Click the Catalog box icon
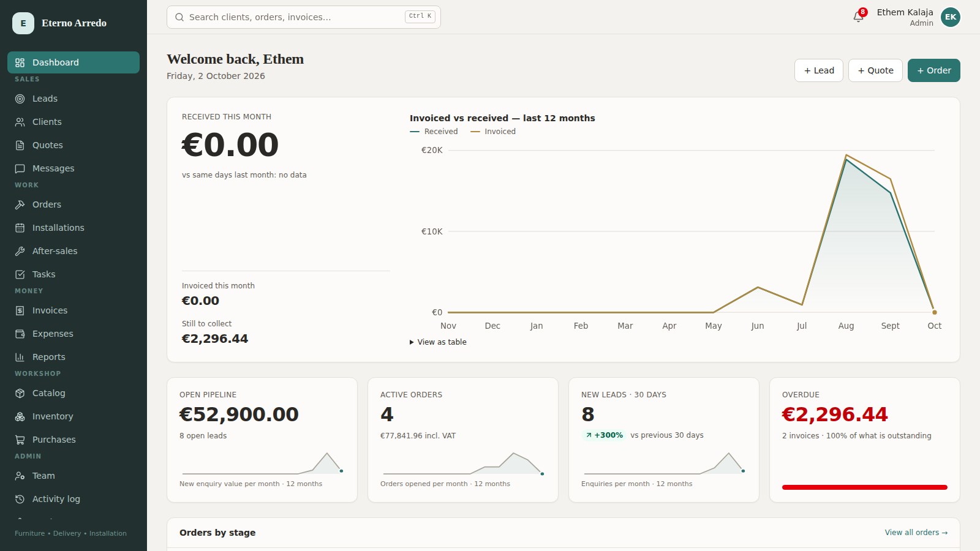980x551 pixels. point(20,393)
